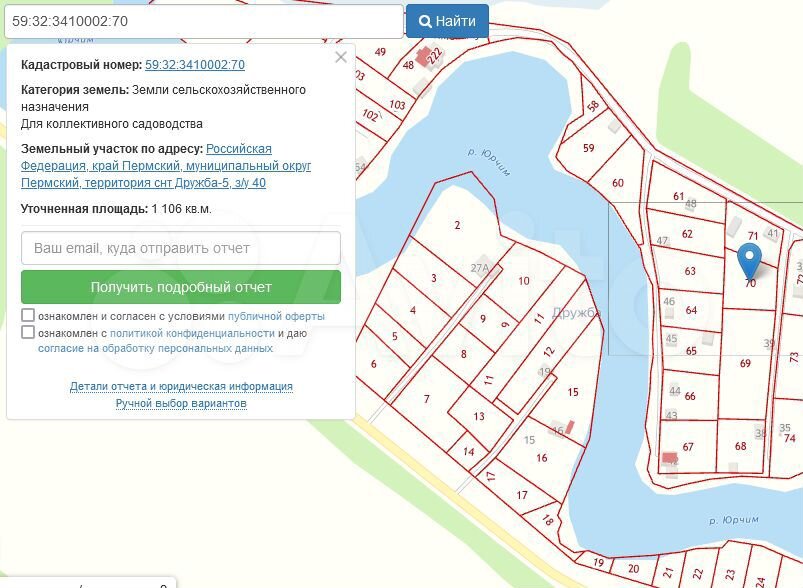Close the cadastral info panel
Screen dimensions: 803x588
point(341,58)
